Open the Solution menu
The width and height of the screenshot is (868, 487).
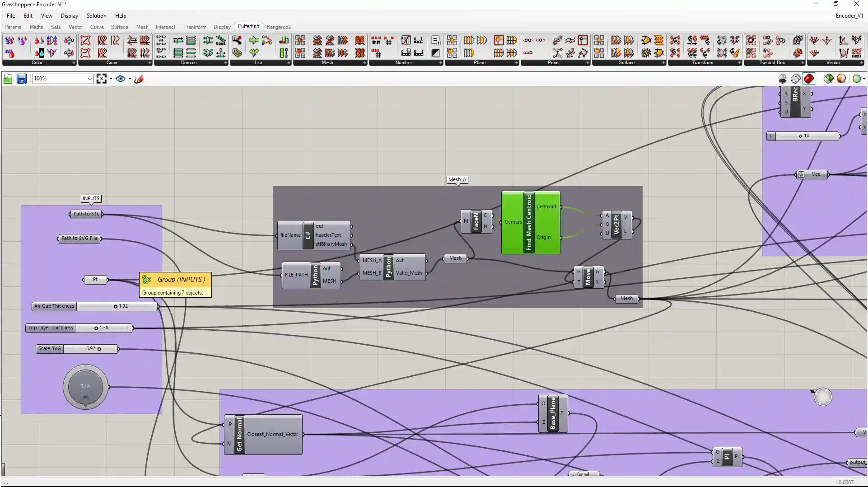pyautogui.click(x=96, y=16)
